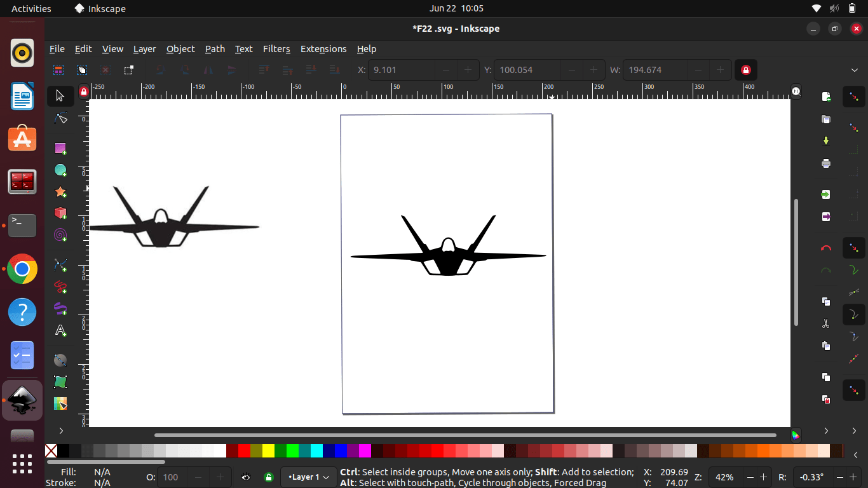Open the Extensions menu

(x=323, y=49)
